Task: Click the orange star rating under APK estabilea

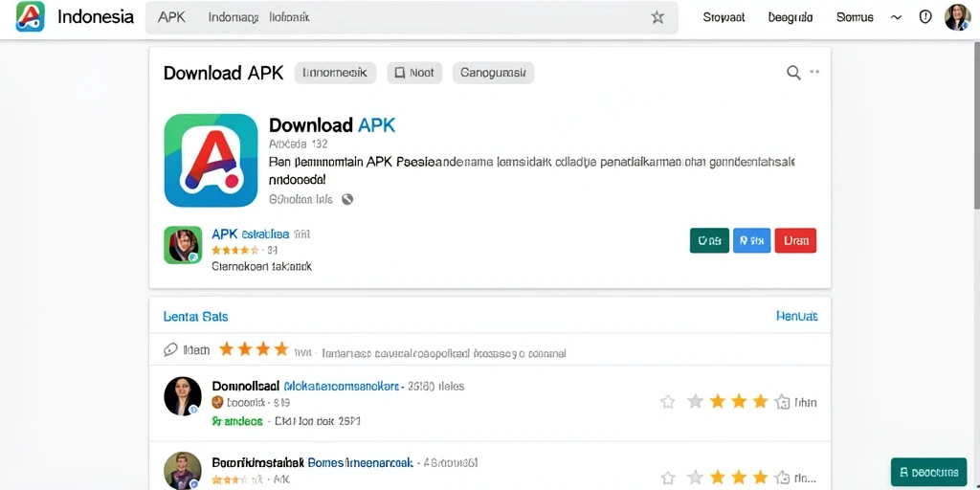Action: pyautogui.click(x=235, y=250)
